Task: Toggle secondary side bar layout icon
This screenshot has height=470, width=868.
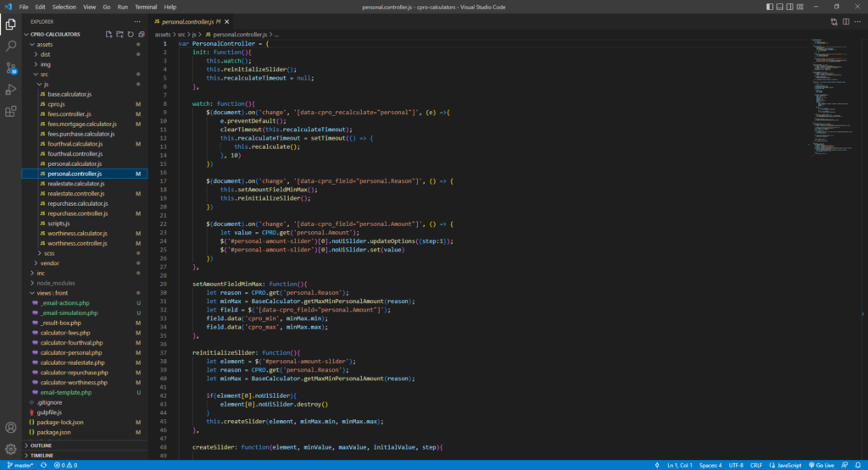Action: click(790, 7)
